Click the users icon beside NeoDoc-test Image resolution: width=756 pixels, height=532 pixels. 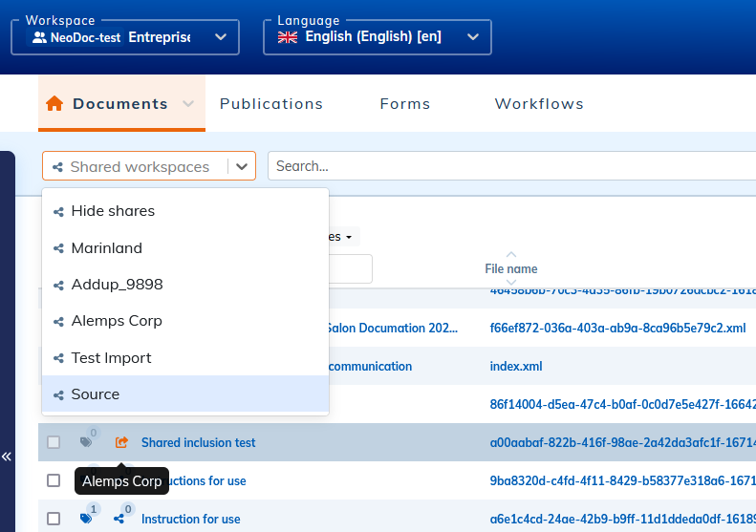(39, 37)
